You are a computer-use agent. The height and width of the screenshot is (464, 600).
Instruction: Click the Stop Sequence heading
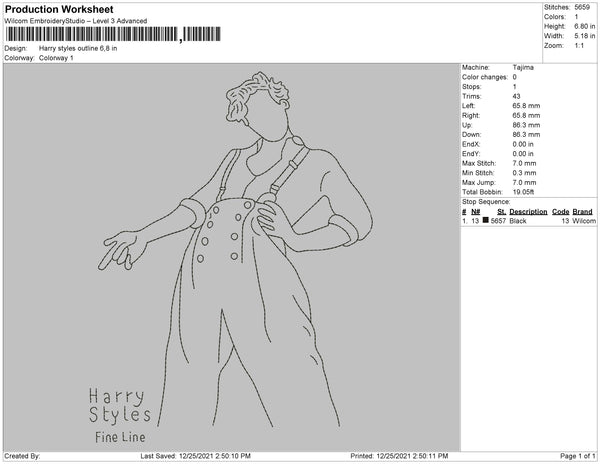click(486, 202)
